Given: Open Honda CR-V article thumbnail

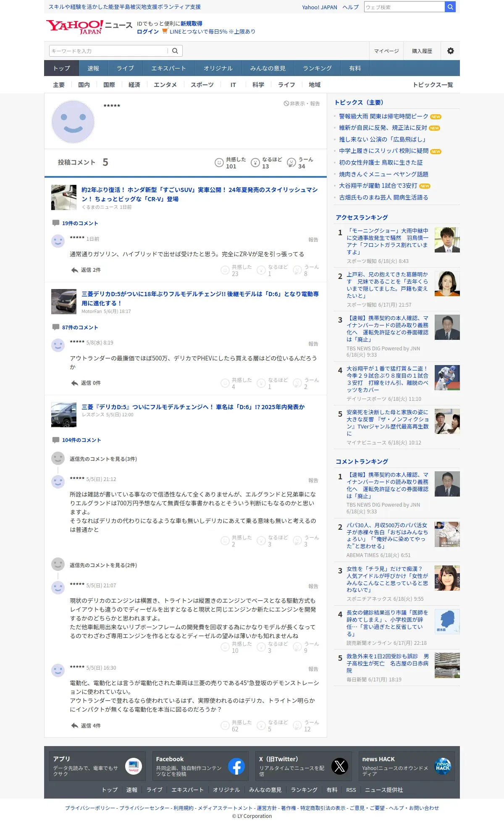Looking at the screenshot, I should click(x=64, y=197).
